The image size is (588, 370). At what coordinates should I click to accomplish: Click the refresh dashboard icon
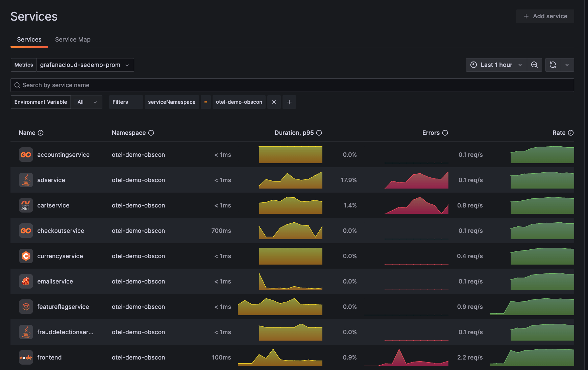pos(553,65)
